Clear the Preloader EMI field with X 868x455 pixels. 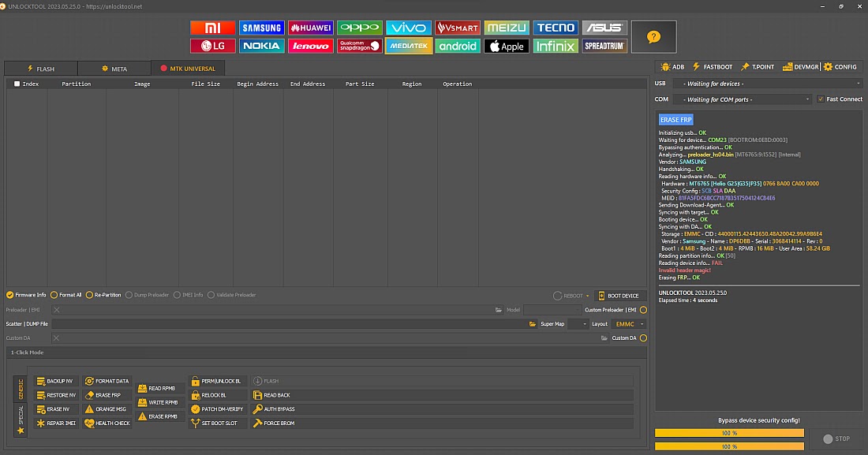point(57,310)
